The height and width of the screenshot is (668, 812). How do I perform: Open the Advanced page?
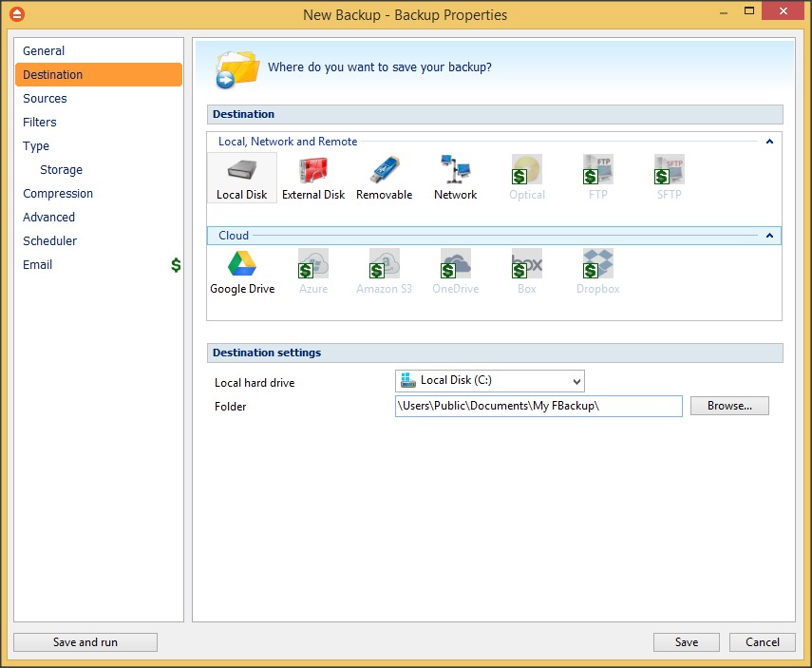click(x=99, y=218)
